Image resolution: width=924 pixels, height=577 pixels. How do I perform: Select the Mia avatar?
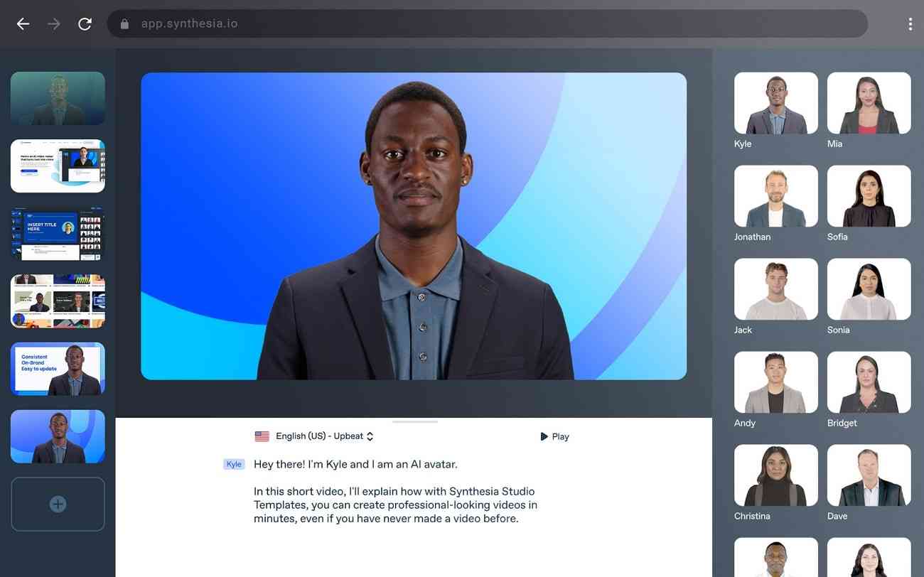tap(869, 102)
